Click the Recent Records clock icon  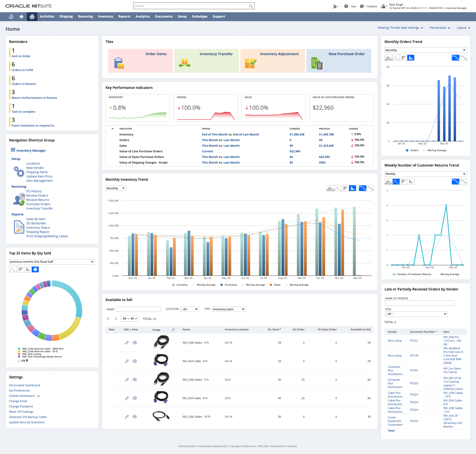click(11, 17)
